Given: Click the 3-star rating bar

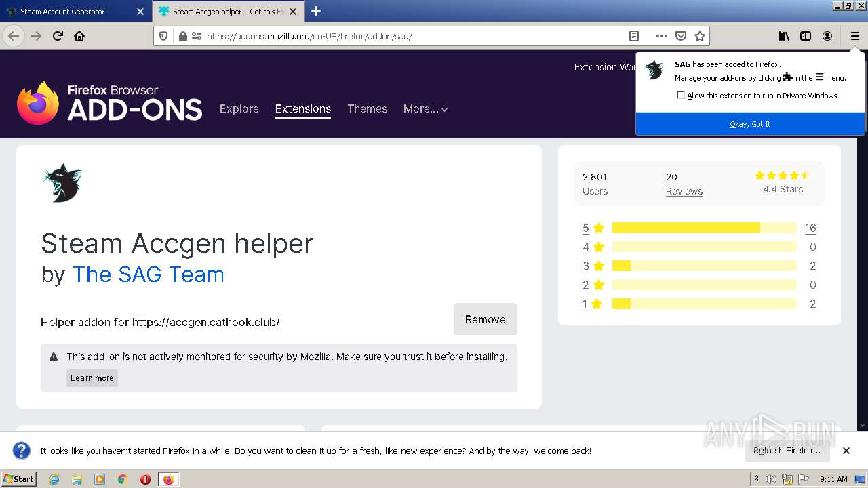Looking at the screenshot, I should [704, 266].
